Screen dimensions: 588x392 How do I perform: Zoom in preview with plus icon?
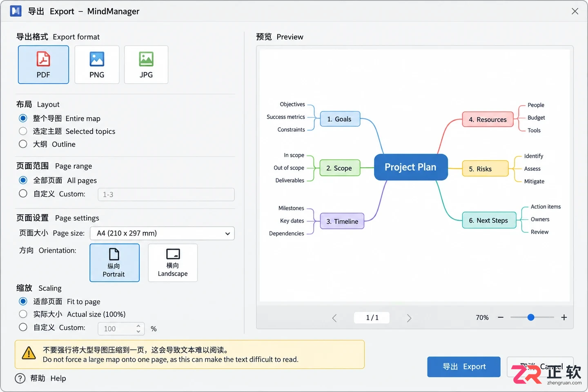click(564, 317)
